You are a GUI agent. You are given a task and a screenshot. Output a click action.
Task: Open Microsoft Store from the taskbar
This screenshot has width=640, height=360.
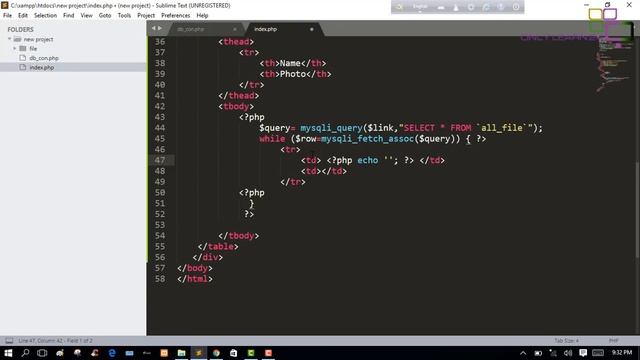click(x=233, y=353)
